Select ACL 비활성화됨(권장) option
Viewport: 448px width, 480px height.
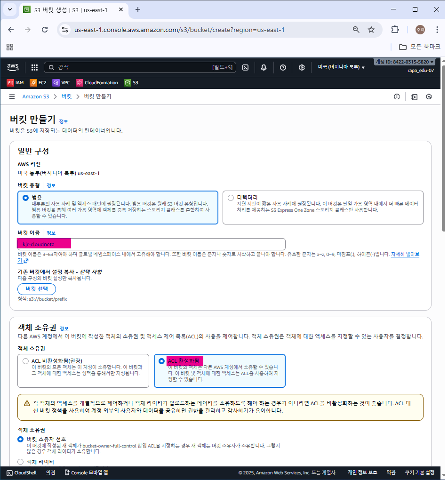pyautogui.click(x=26, y=361)
